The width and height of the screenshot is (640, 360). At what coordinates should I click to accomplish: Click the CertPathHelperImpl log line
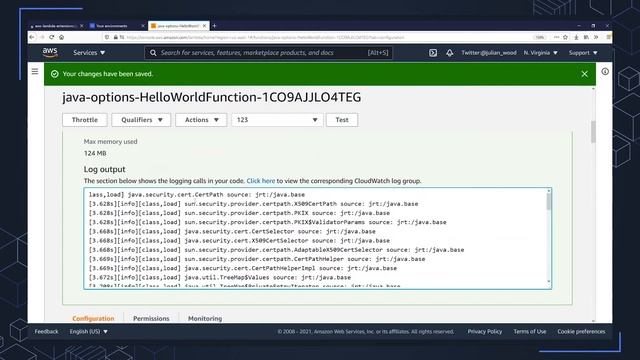coord(242,268)
